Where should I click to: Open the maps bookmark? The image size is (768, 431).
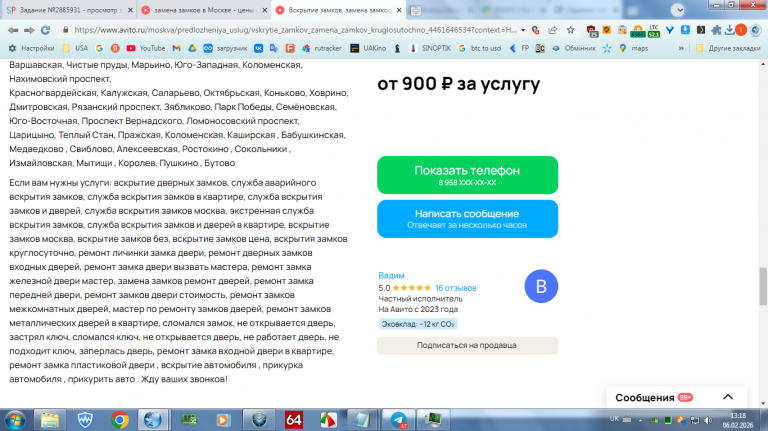click(x=633, y=48)
